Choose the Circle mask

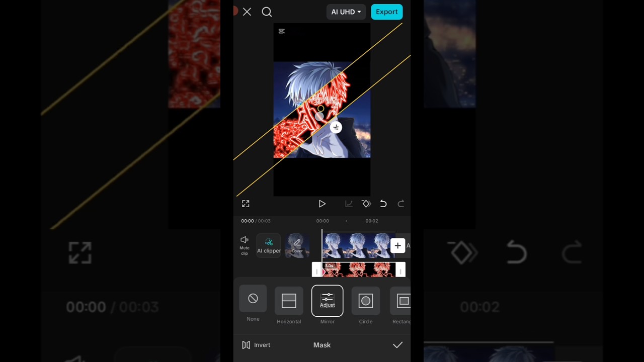[366, 305]
